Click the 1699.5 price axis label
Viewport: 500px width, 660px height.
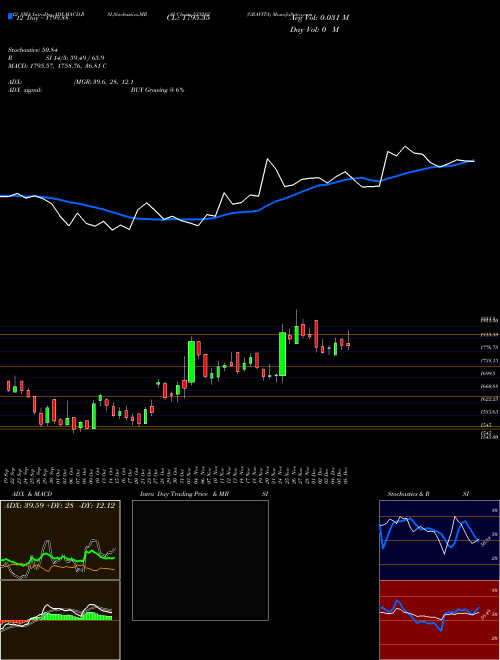[x=490, y=373]
